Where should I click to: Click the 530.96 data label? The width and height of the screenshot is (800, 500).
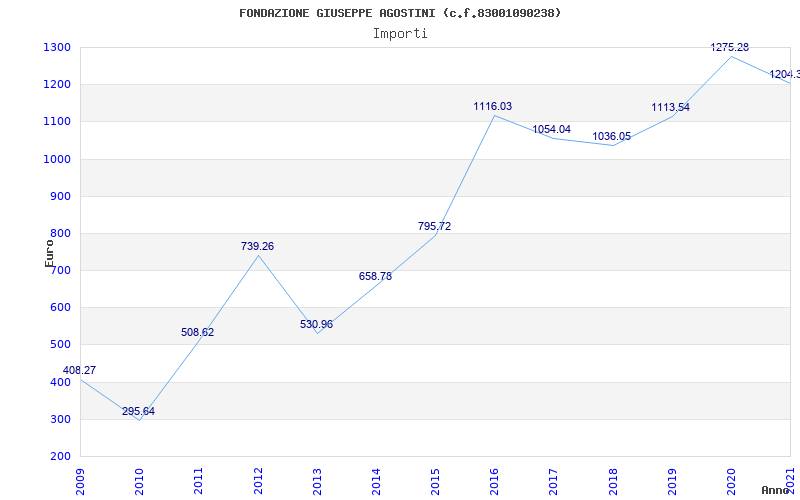pos(316,324)
